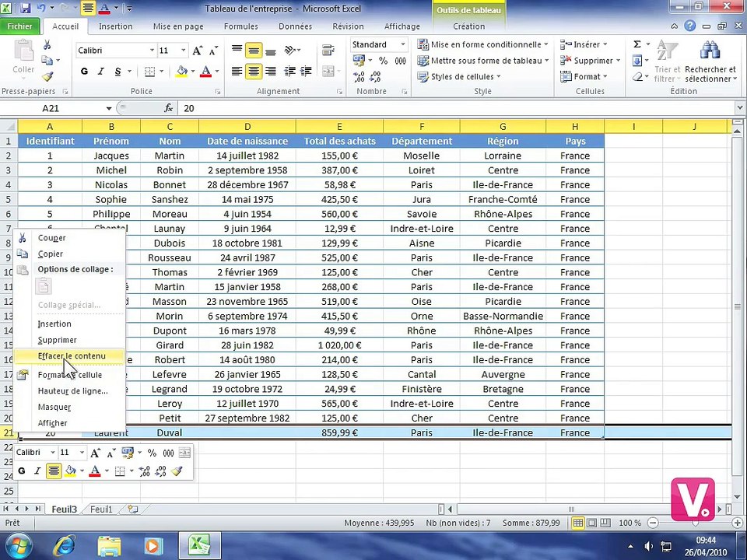Open the ribbon font size 11 dropdown
This screenshot has width=747, height=560.
pyautogui.click(x=183, y=51)
